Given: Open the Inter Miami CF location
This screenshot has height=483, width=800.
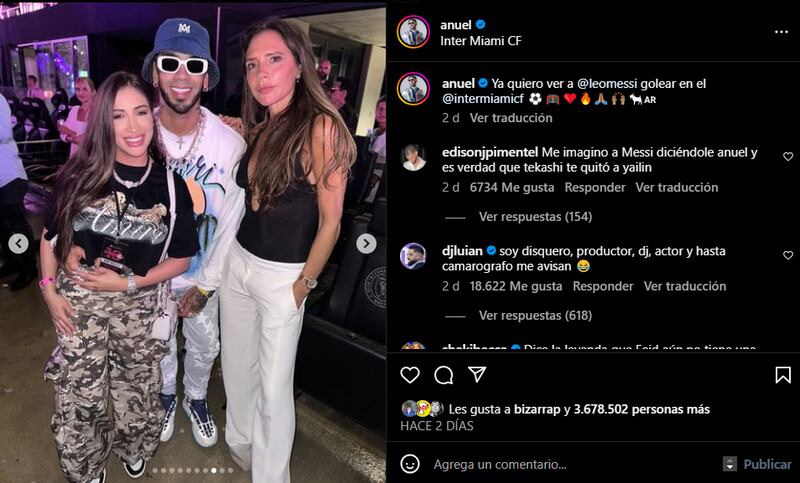Looking at the screenshot, I should pyautogui.click(x=481, y=41).
